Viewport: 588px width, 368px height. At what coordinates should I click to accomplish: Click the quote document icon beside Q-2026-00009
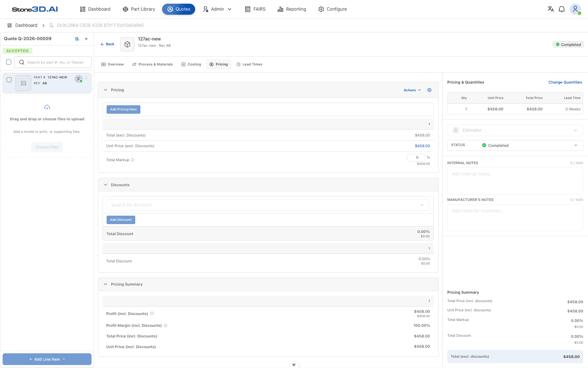tap(77, 39)
